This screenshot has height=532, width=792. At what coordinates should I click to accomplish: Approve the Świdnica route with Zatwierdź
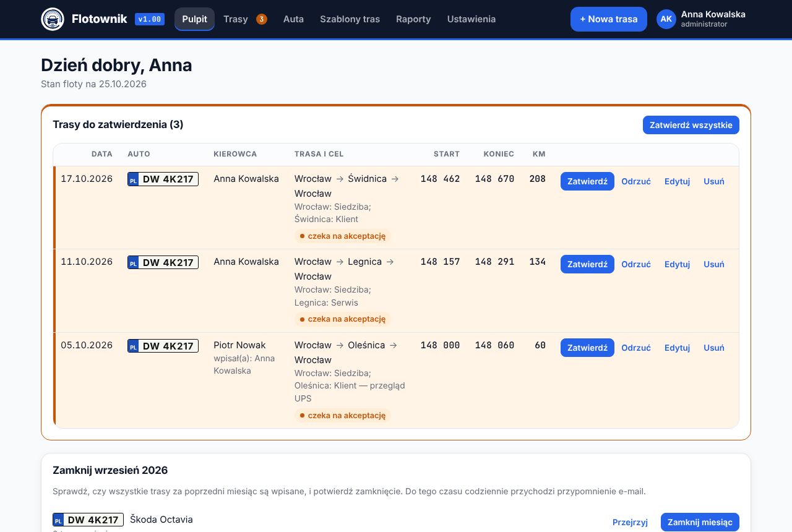pos(587,181)
